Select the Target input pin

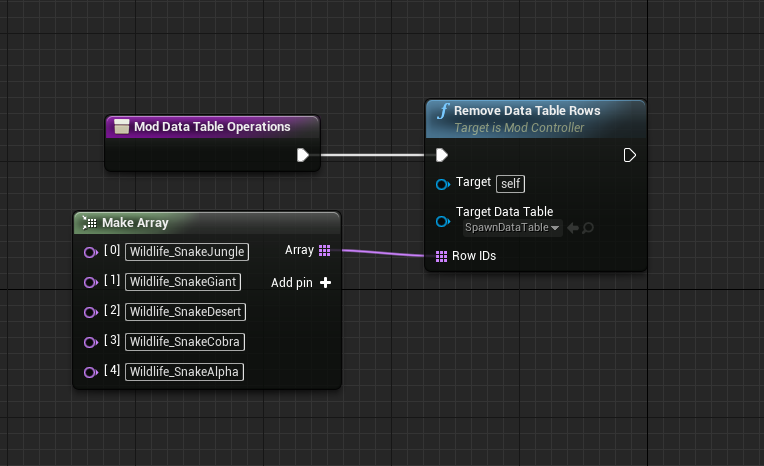coord(442,184)
